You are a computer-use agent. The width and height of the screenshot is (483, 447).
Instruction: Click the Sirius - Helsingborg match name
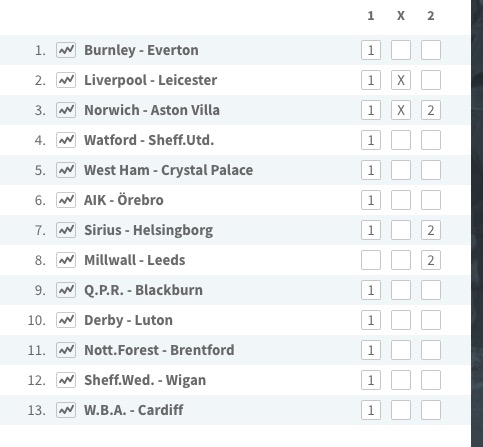[x=148, y=230]
